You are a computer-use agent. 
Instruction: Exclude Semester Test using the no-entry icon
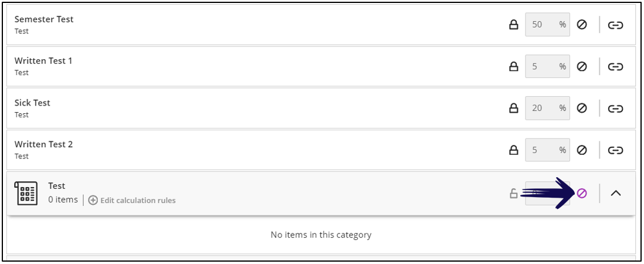tap(582, 25)
